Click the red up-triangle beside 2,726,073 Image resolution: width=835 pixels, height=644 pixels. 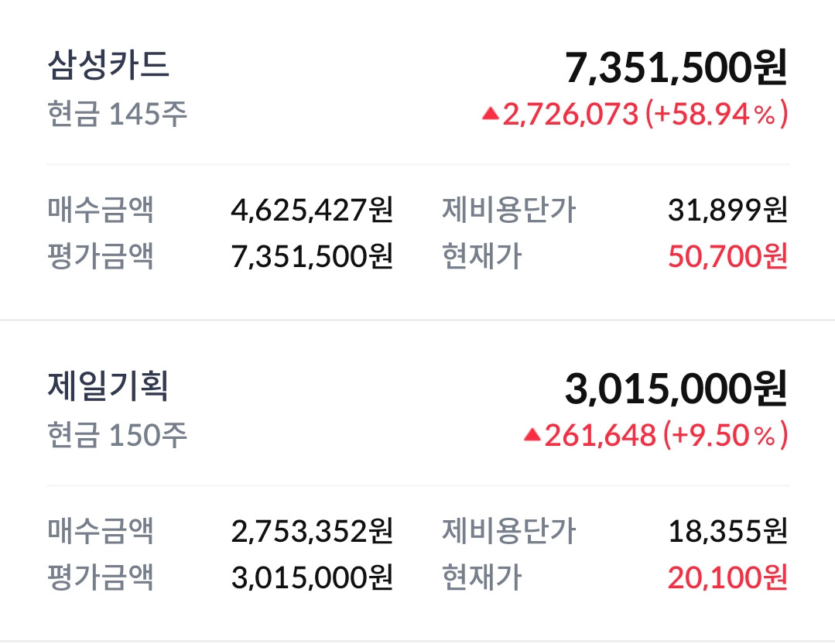coord(491,115)
